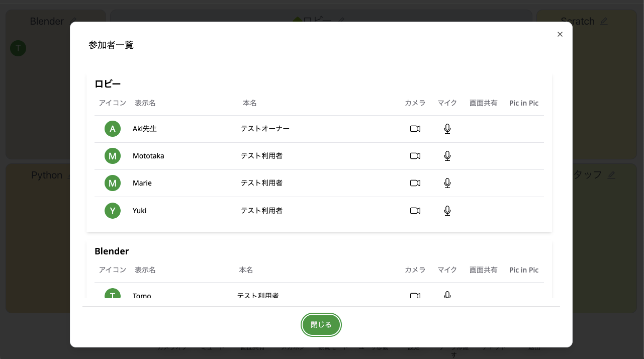Screen dimensions: 644x359
Task: Click the camera icon in Yuki's row
Action: [x=415, y=211]
